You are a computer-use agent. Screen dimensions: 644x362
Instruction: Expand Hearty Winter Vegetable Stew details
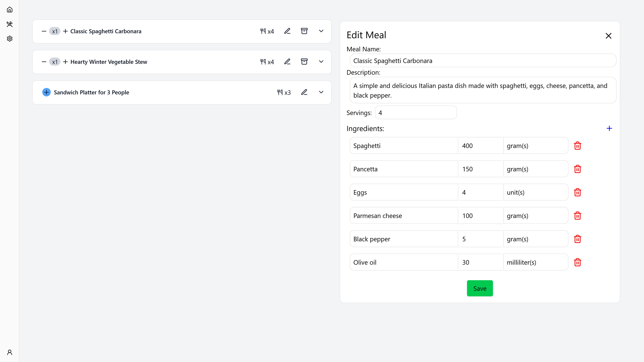pos(321,62)
